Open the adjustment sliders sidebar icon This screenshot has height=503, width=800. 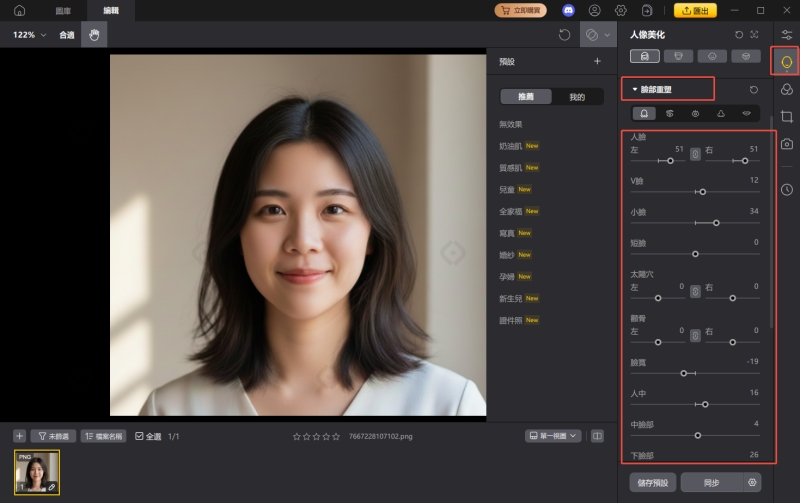point(787,35)
